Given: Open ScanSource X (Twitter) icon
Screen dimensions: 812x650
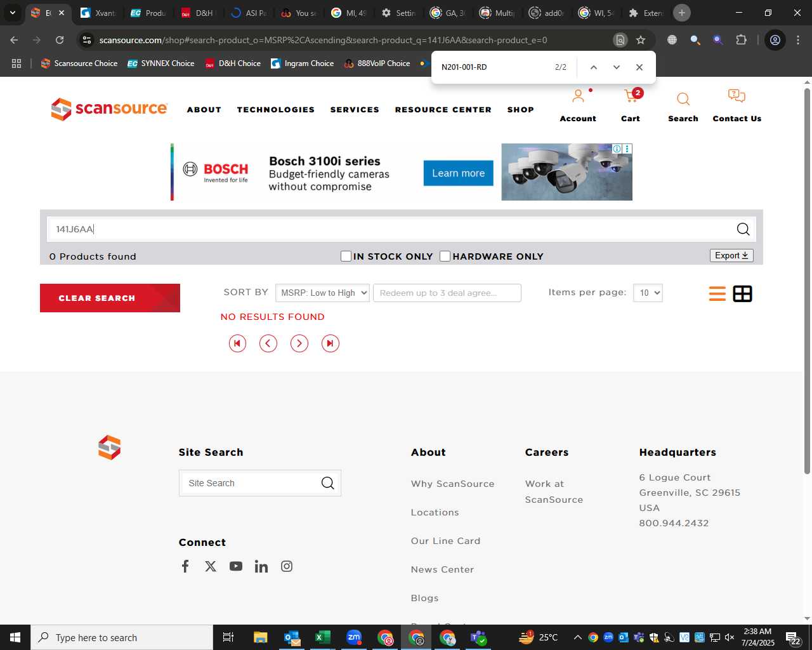Looking at the screenshot, I should (211, 566).
